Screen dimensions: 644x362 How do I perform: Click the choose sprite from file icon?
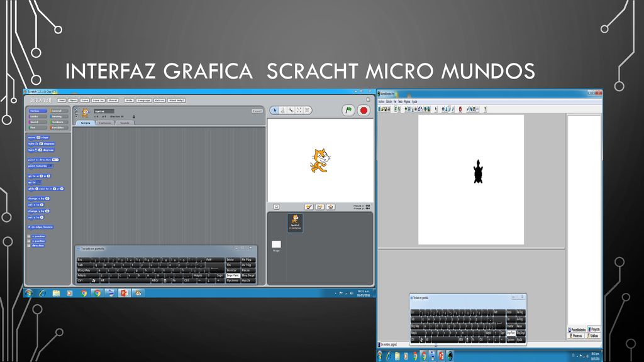319,207
